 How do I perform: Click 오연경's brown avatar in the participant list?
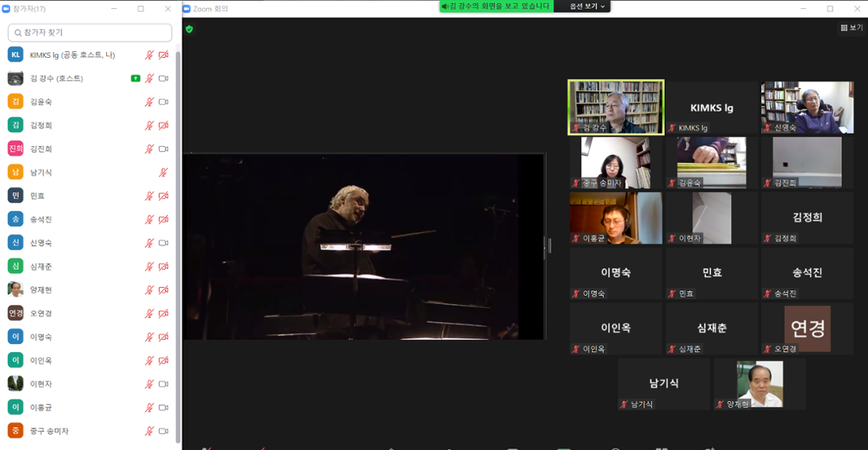pyautogui.click(x=16, y=313)
